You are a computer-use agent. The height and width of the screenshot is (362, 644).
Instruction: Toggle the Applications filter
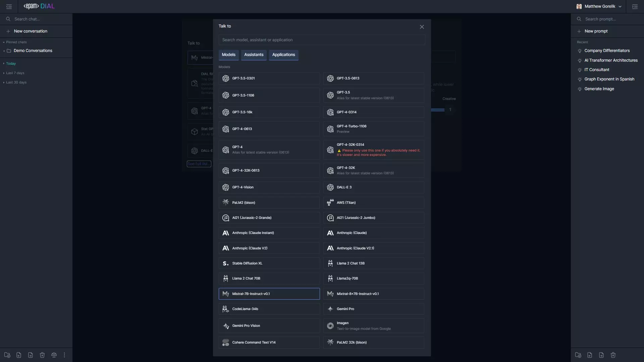(284, 55)
